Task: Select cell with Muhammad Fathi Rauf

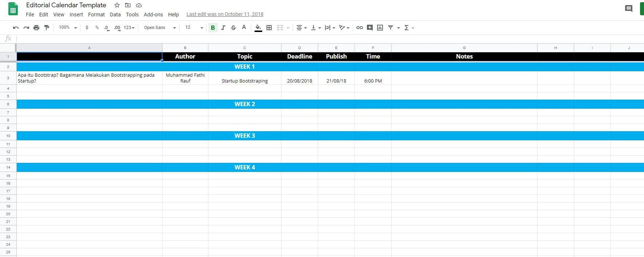Action: (185, 78)
